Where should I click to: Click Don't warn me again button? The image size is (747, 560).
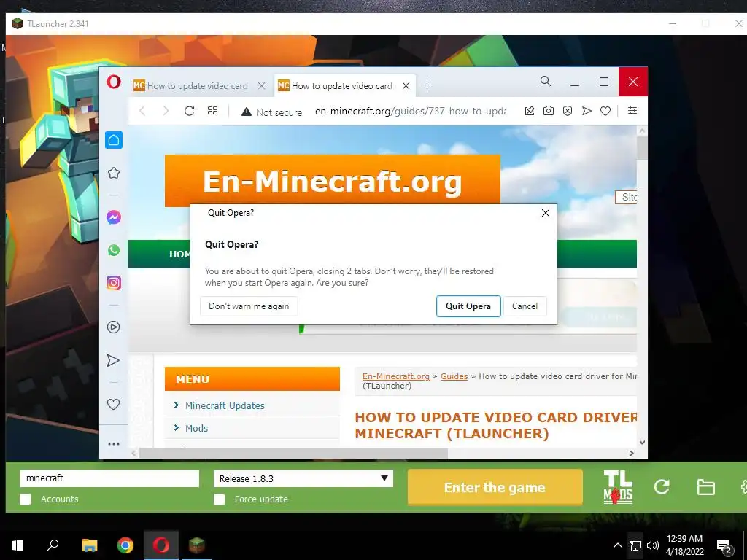click(249, 306)
